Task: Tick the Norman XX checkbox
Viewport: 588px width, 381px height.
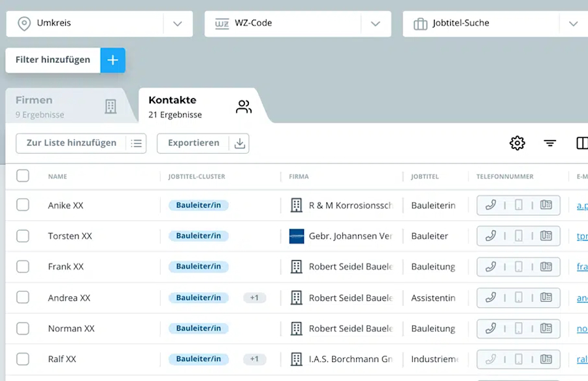Action: tap(23, 329)
